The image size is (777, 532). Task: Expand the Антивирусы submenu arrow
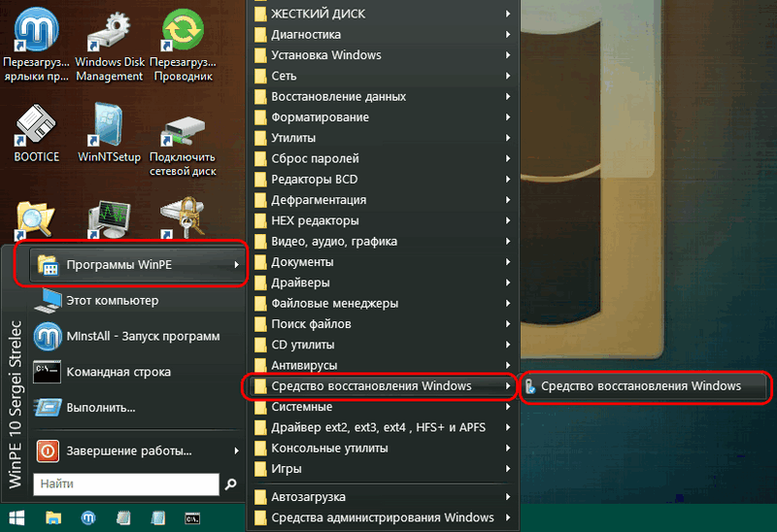click(508, 365)
